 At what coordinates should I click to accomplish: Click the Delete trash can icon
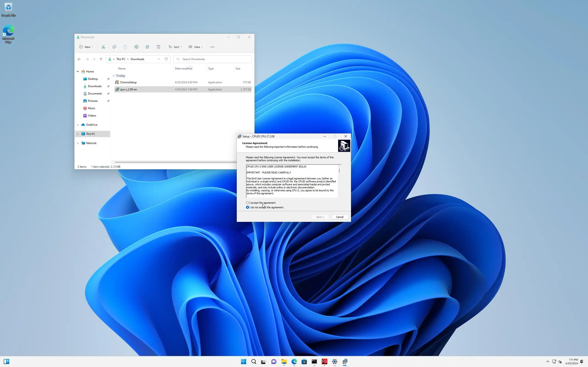pos(158,47)
